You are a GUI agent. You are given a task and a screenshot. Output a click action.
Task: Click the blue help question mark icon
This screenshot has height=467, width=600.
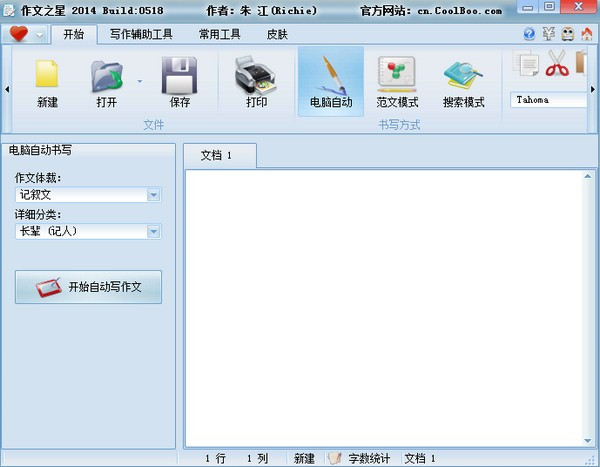click(529, 34)
